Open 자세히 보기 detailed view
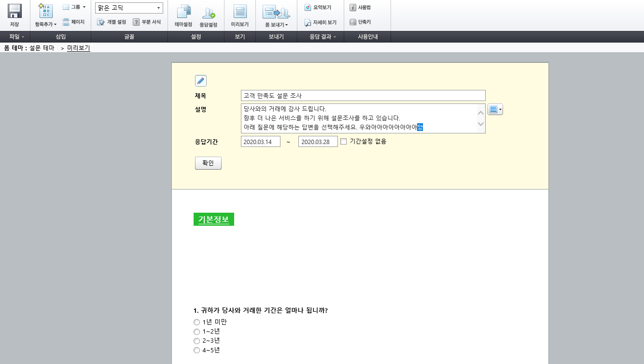 (320, 22)
